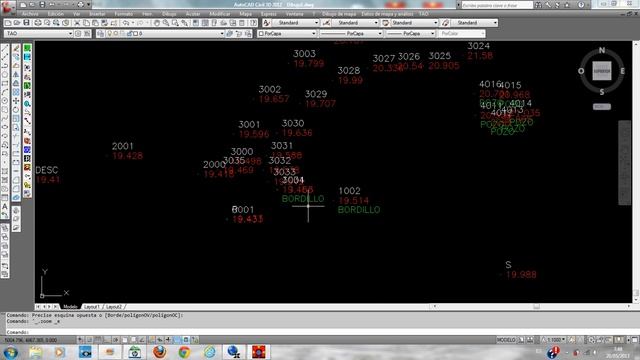Open Dimension Style manager icon

(326, 23)
